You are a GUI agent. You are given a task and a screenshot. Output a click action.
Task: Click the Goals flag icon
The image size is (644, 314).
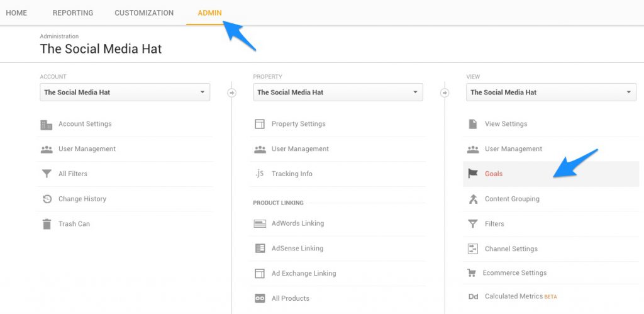[473, 174]
